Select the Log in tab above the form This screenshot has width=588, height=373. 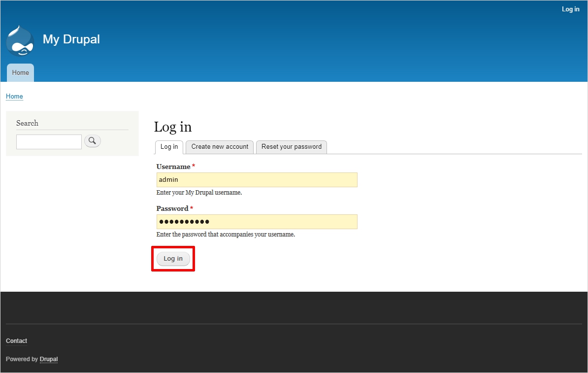point(169,147)
